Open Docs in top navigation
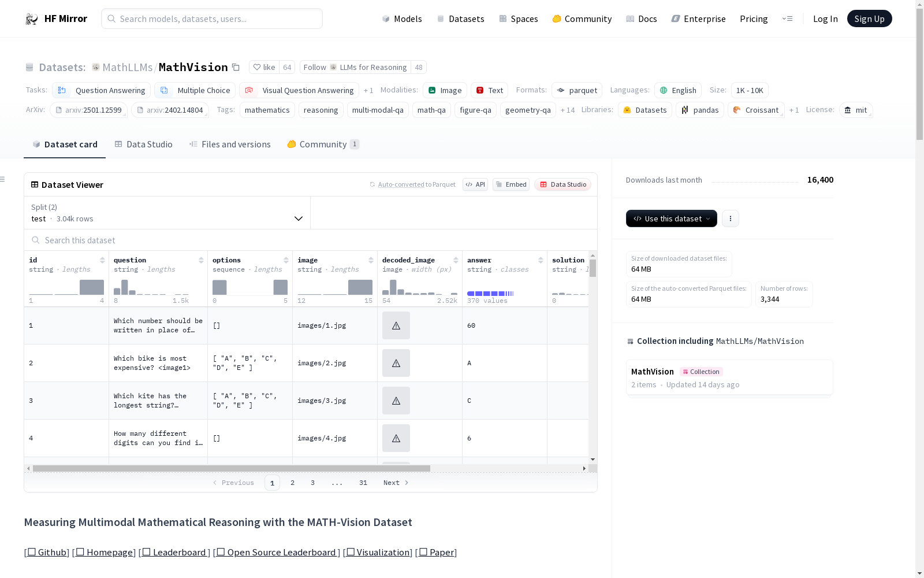Image resolution: width=924 pixels, height=578 pixels. (642, 18)
